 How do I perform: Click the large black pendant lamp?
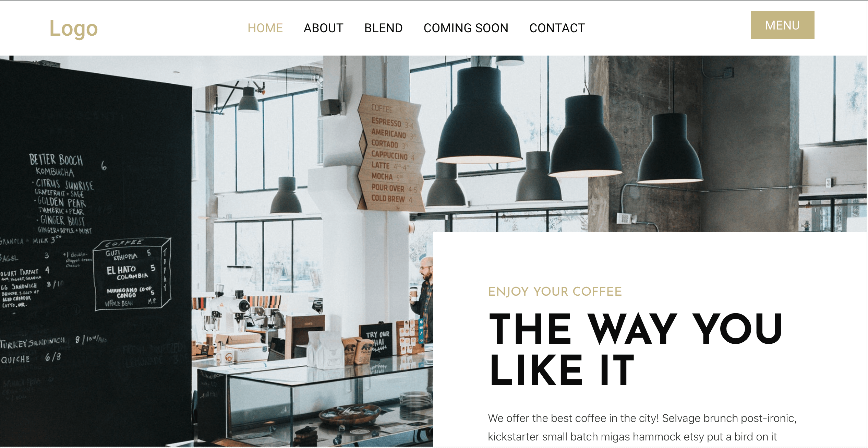pos(479,116)
